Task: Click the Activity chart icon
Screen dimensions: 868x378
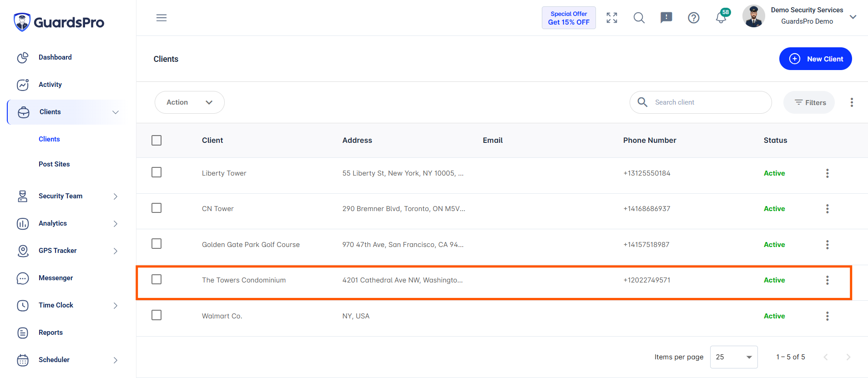Action: click(x=23, y=85)
